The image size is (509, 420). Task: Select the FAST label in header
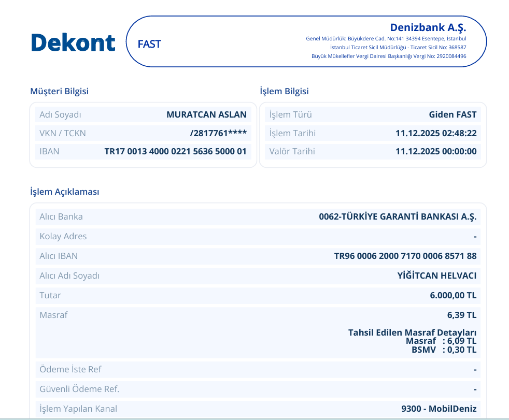pos(149,44)
